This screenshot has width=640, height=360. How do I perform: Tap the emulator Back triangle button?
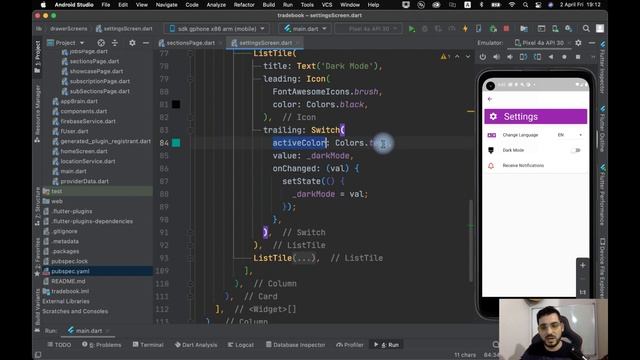point(551,57)
